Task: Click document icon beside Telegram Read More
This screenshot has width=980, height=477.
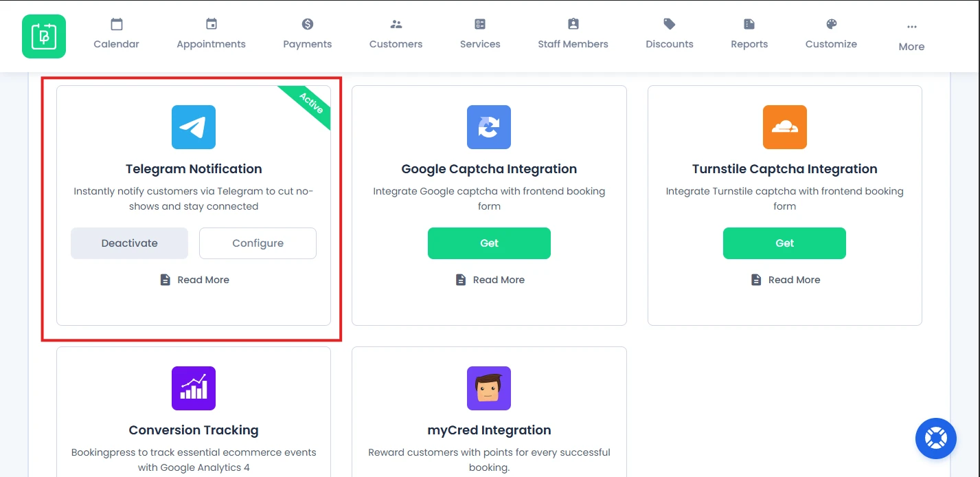Action: 166,280
